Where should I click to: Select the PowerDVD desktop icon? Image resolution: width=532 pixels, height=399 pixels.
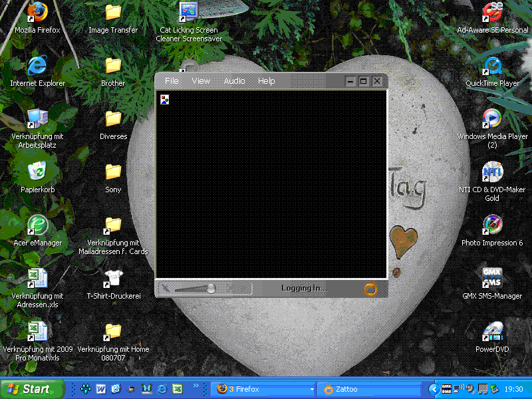click(492, 331)
